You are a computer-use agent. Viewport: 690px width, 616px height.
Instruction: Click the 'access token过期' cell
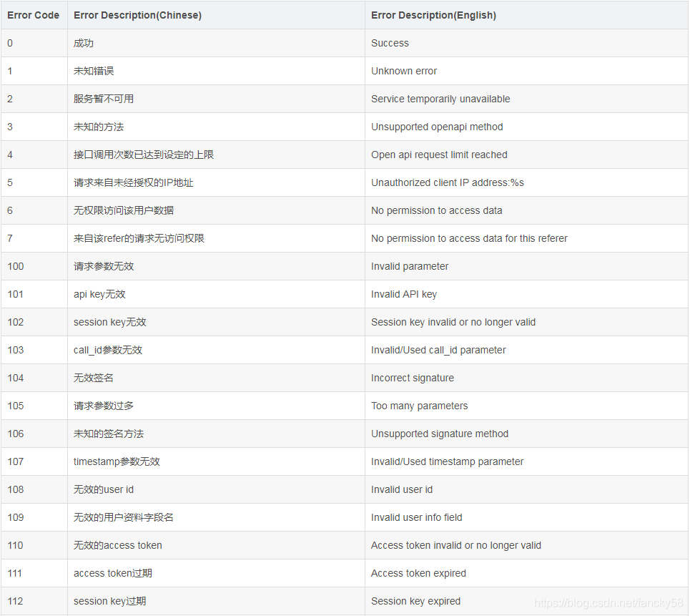[216, 573]
